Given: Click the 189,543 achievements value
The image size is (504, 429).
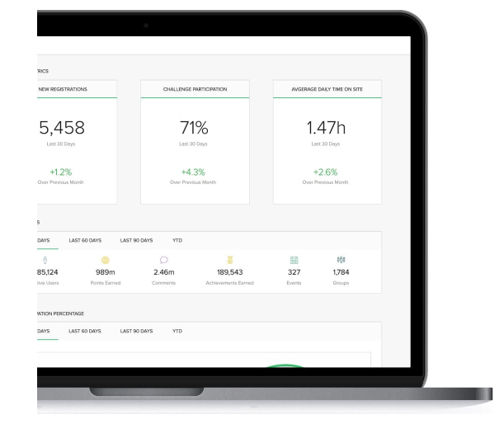Looking at the screenshot, I should (x=230, y=272).
